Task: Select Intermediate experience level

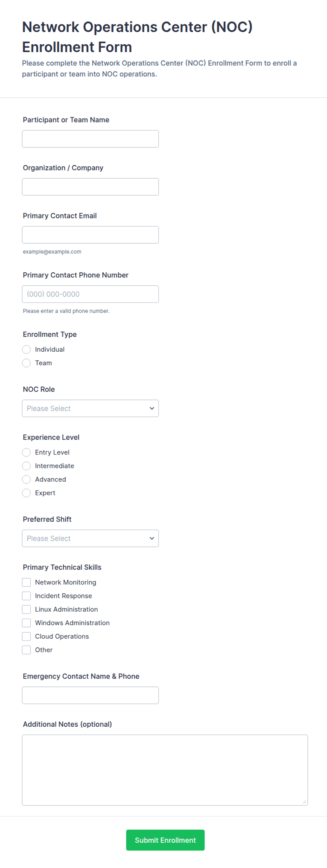Action: pyautogui.click(x=26, y=466)
